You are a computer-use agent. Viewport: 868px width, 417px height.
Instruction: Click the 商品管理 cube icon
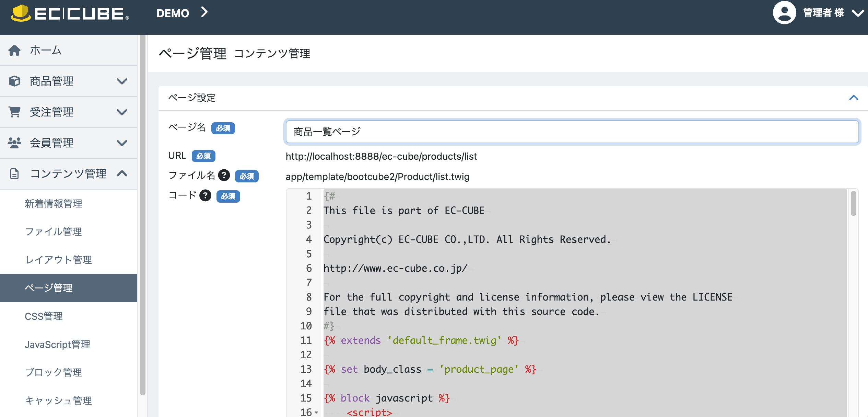tap(14, 81)
